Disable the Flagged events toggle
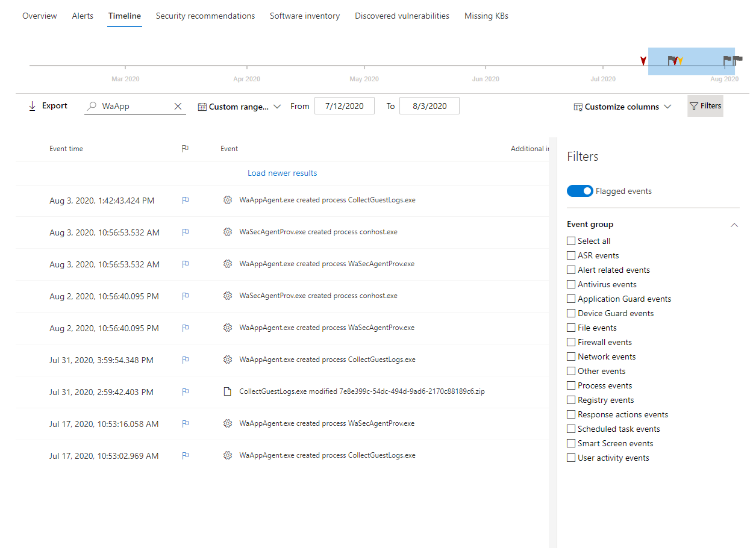Image resolution: width=756 pixels, height=548 pixels. (x=579, y=190)
